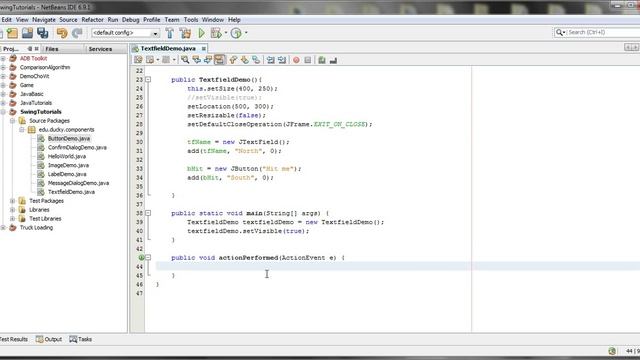Toggle Highlight Search in editor toolbar
Viewport: 640px width, 360px height.
[220, 60]
